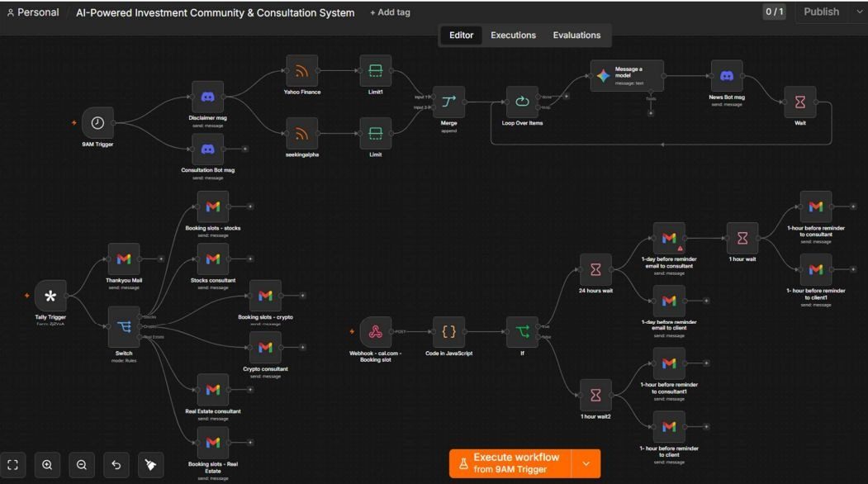Select the Crypto consultant Gmail node
The width and height of the screenshot is (868, 484).
pos(265,347)
